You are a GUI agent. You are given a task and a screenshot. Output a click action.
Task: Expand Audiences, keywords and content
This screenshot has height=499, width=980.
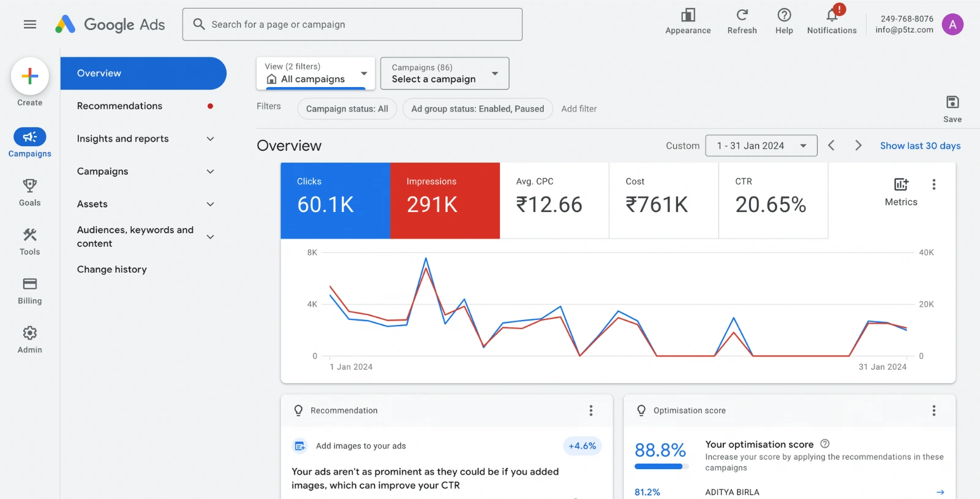tap(210, 237)
